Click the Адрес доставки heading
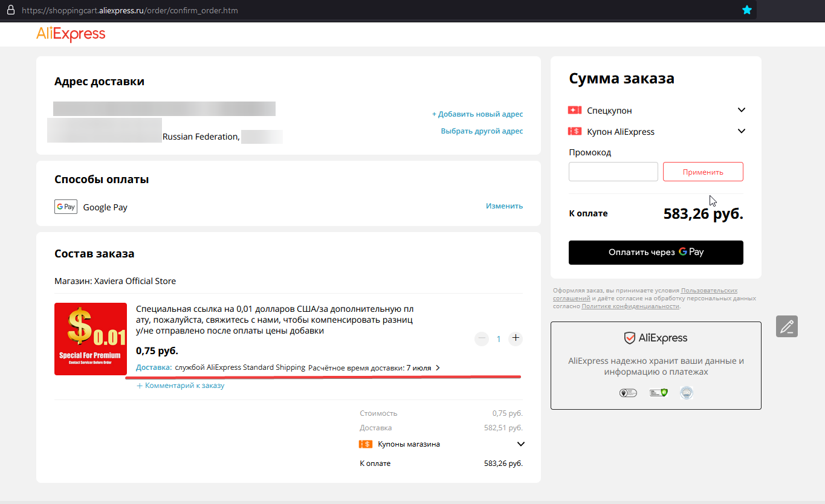The height and width of the screenshot is (504, 825). (99, 82)
